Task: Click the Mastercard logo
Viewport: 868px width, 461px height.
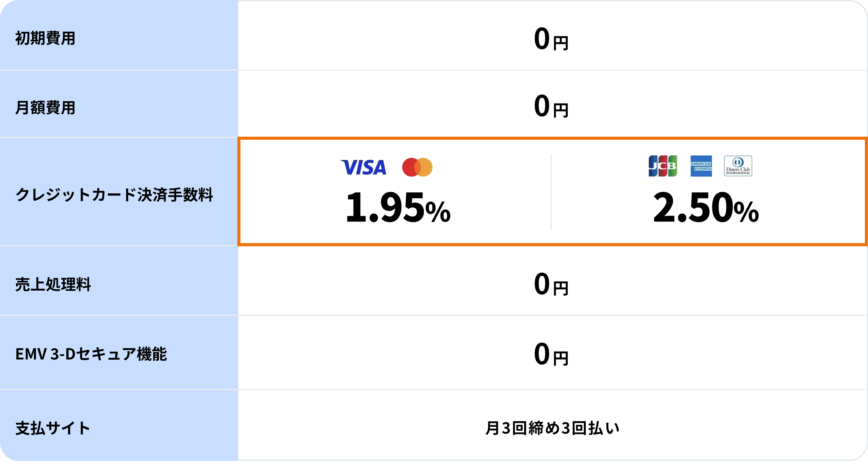Action: pyautogui.click(x=417, y=167)
